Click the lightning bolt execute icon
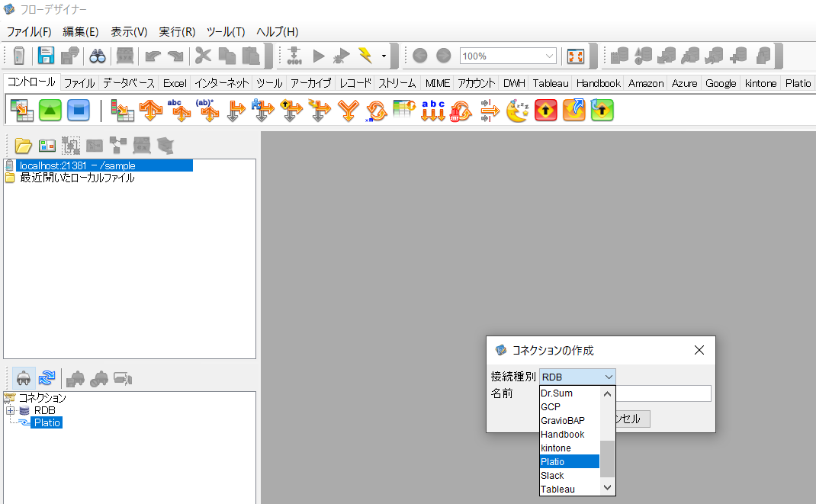Viewport: 816px width, 504px height. click(365, 56)
